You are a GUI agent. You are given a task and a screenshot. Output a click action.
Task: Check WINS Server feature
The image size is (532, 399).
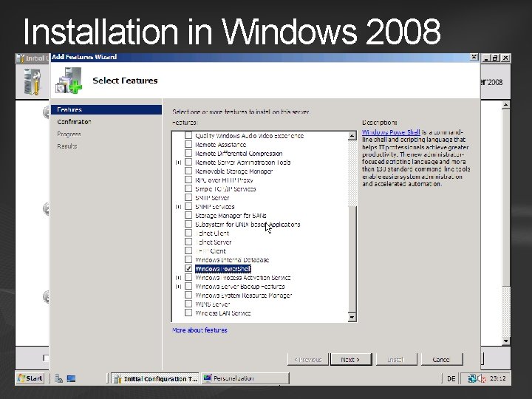[188, 304]
